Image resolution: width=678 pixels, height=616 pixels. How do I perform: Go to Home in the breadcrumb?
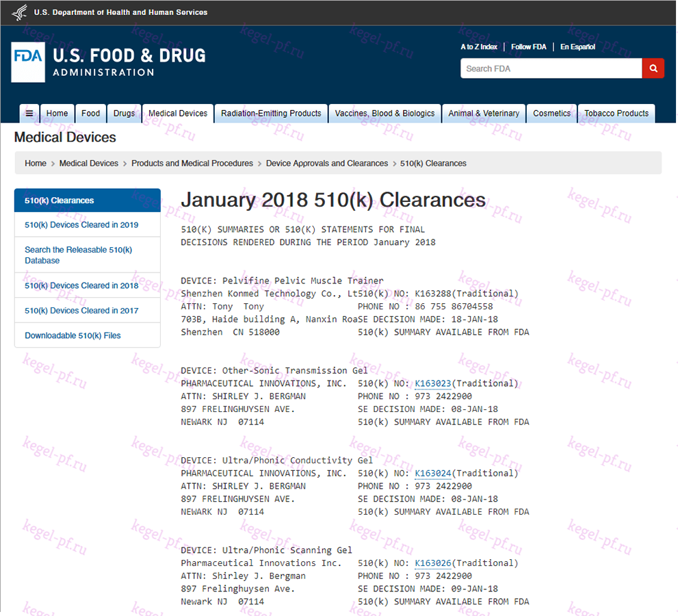pos(36,163)
